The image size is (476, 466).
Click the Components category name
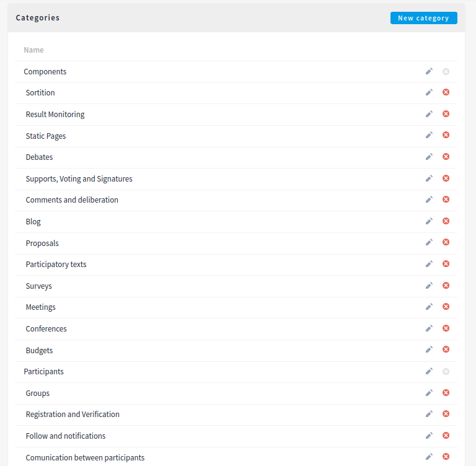[45, 72]
